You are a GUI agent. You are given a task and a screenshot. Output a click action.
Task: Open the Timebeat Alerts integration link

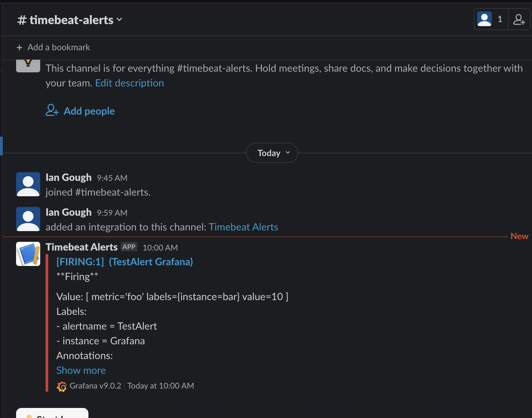(x=243, y=227)
